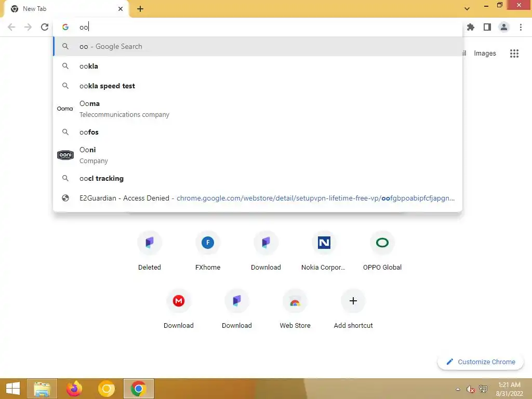Open the profile avatar icon

tap(504, 27)
